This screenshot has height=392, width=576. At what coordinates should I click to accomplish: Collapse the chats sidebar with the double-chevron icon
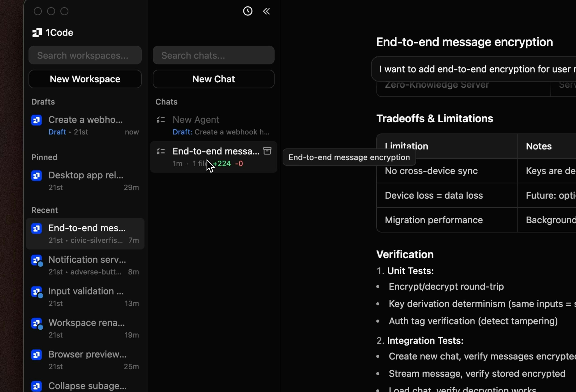266,11
